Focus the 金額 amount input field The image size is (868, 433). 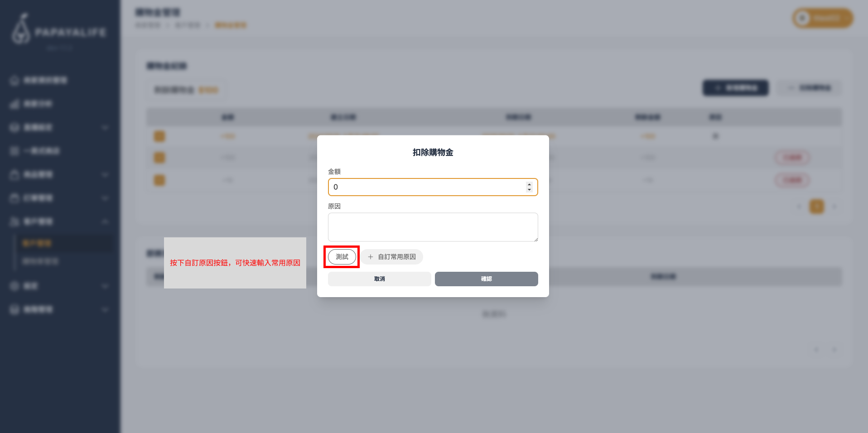tap(426, 187)
